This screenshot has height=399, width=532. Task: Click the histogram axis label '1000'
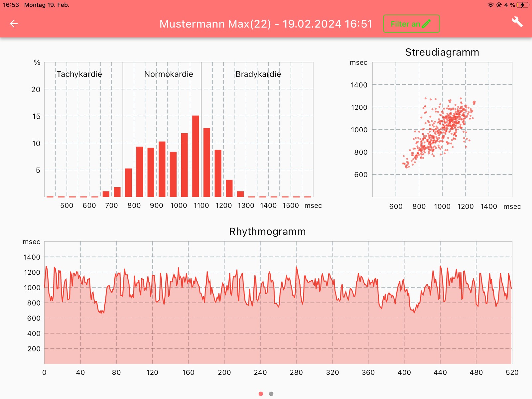coord(179,205)
